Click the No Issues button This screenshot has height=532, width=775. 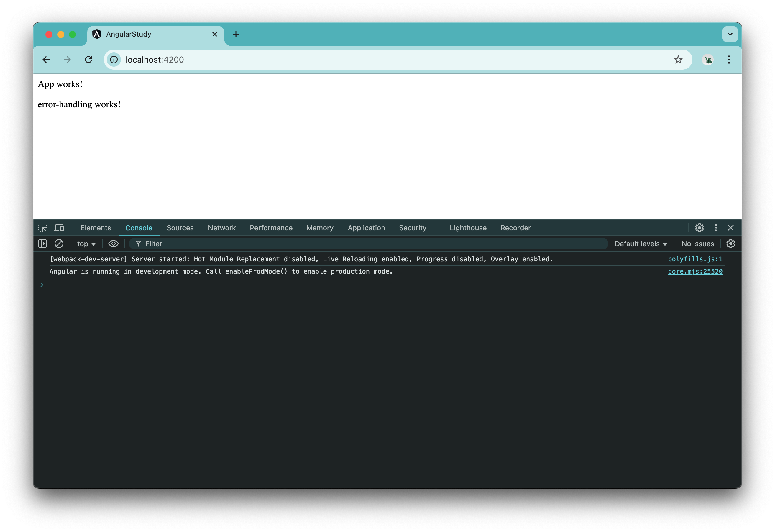pos(698,243)
